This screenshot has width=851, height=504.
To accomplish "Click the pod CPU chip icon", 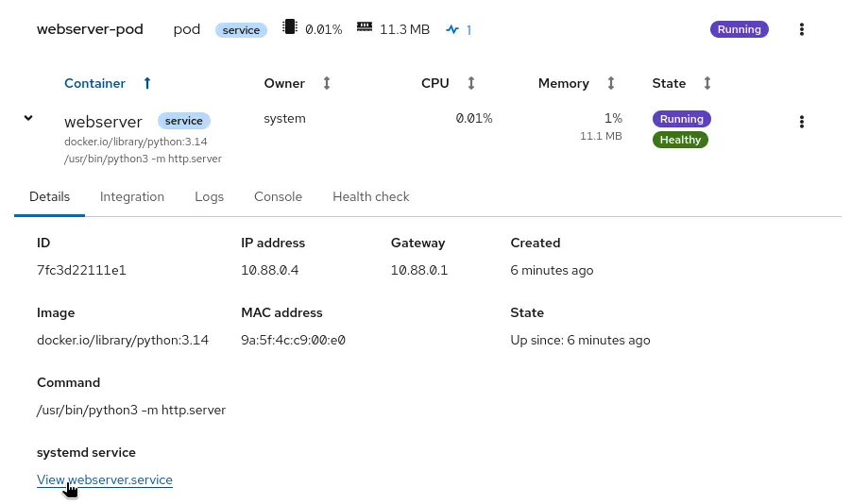I will point(290,27).
